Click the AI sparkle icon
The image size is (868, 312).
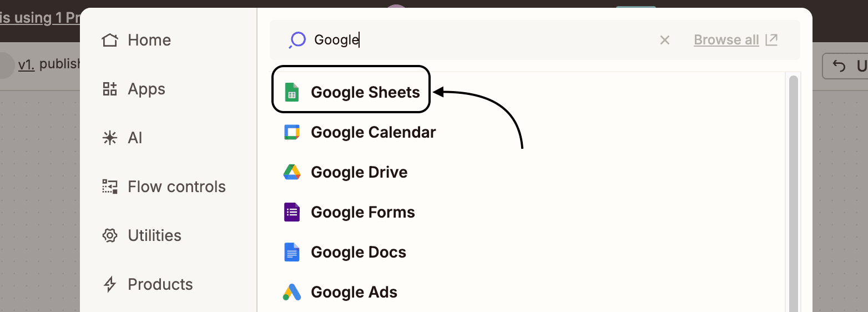pos(110,138)
